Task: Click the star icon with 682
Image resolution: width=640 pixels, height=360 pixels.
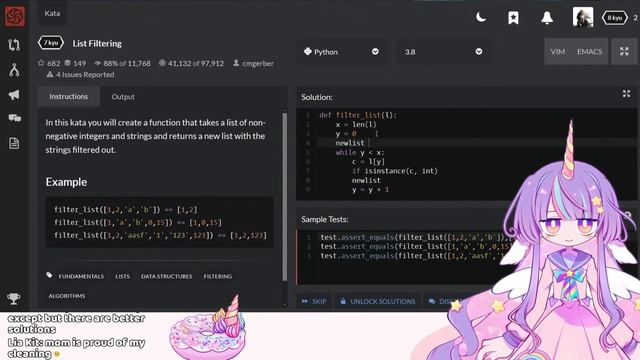Action: [x=41, y=63]
